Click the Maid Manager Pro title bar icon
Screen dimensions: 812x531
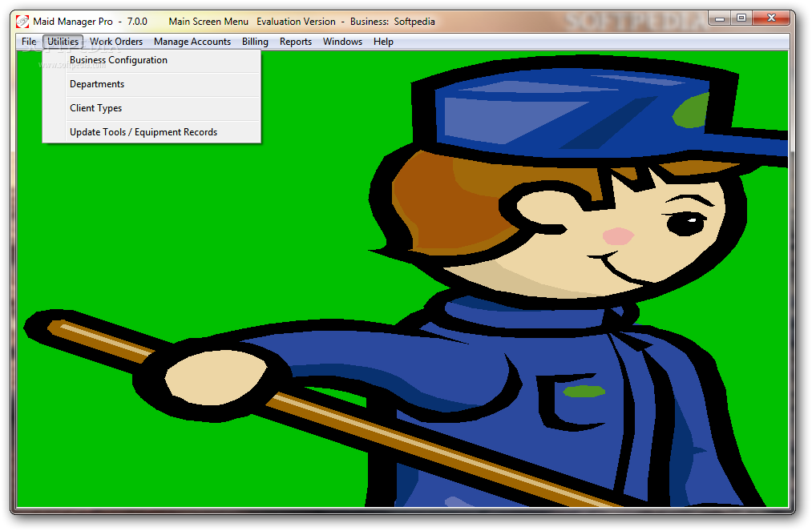(22, 21)
